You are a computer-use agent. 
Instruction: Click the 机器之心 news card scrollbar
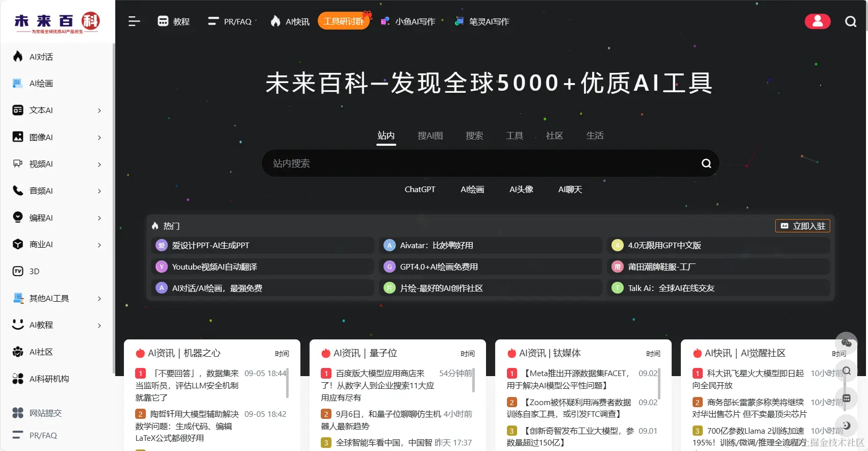[287, 383]
